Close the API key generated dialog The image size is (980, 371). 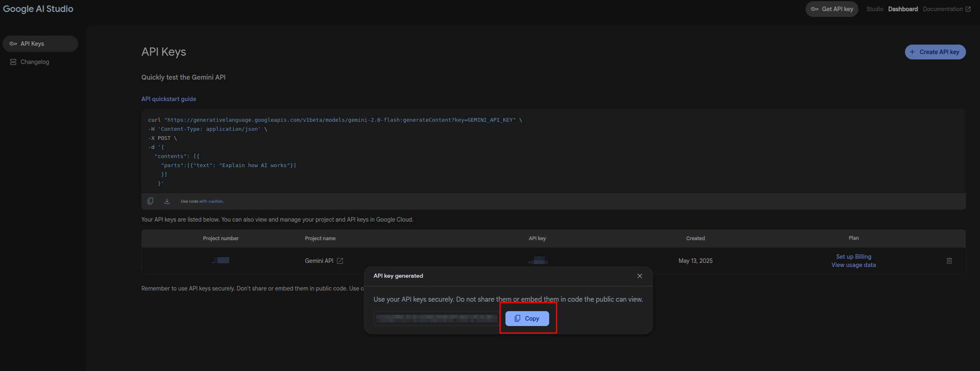(x=639, y=276)
